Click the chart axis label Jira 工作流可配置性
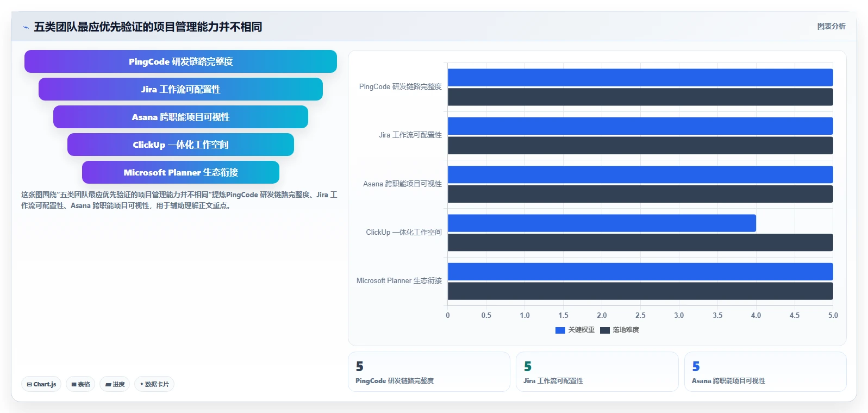This screenshot has width=868, height=413. click(410, 135)
